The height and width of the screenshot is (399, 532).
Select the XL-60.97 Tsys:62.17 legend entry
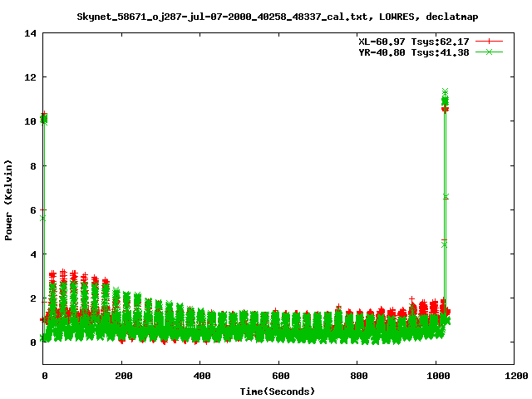click(414, 42)
